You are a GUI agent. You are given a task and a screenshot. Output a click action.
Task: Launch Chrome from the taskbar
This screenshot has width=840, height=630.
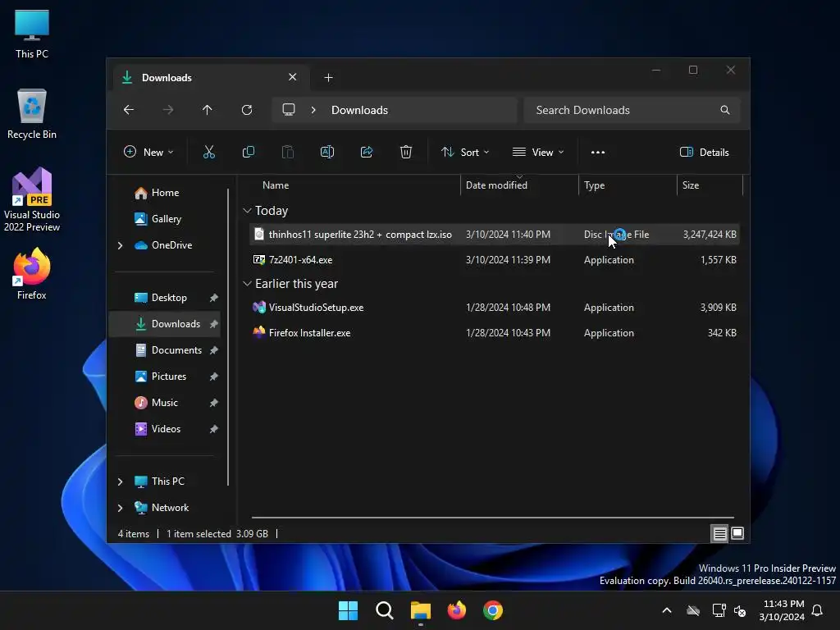493,610
